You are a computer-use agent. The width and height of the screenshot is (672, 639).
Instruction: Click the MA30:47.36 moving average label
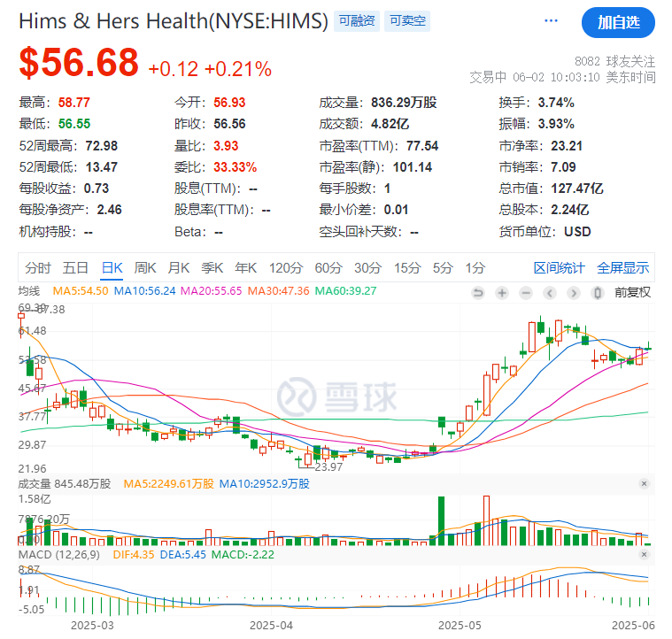tap(279, 291)
